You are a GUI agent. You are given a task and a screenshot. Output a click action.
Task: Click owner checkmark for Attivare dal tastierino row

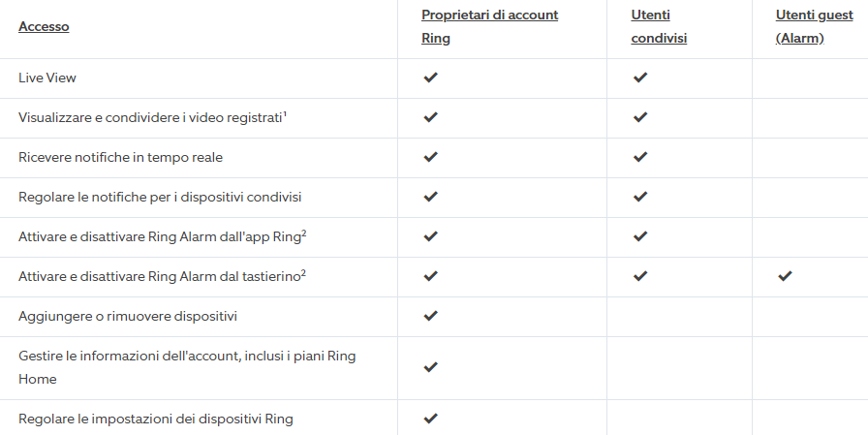click(x=430, y=275)
